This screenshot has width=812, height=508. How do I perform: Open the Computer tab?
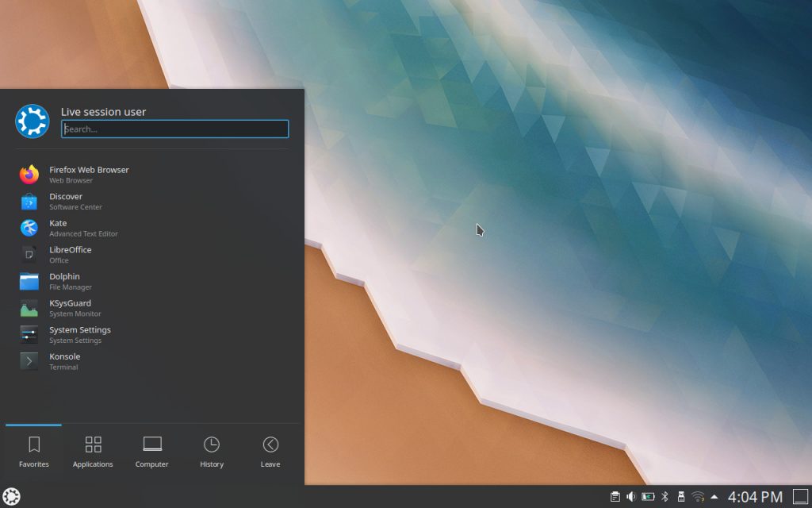click(x=151, y=452)
